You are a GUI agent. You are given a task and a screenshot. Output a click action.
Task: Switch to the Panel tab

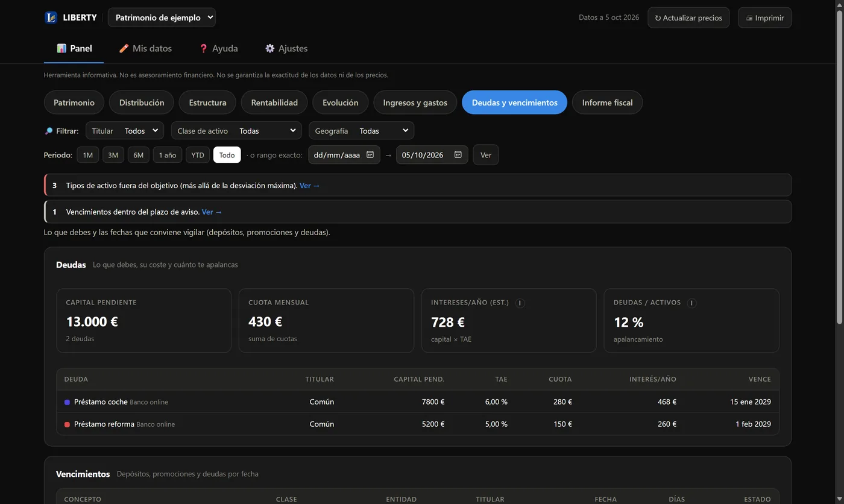pos(74,48)
